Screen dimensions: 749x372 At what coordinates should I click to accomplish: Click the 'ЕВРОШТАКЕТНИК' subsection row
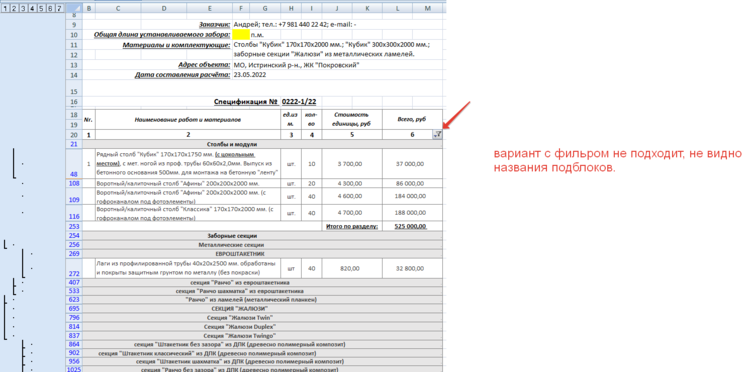(x=262, y=254)
